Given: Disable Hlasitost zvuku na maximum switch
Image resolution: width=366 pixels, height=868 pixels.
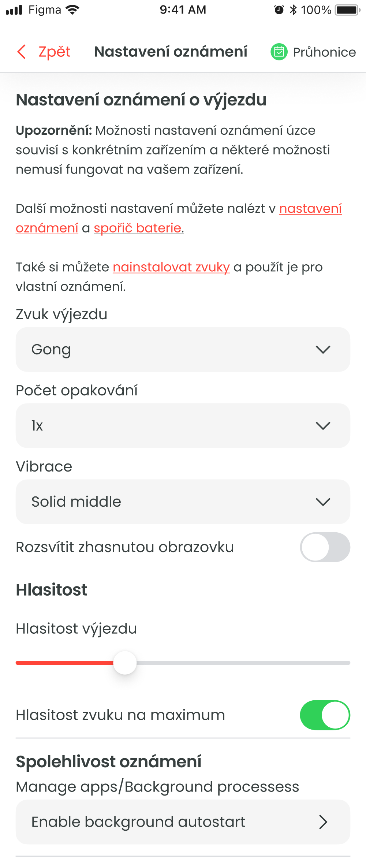Looking at the screenshot, I should pyautogui.click(x=325, y=715).
